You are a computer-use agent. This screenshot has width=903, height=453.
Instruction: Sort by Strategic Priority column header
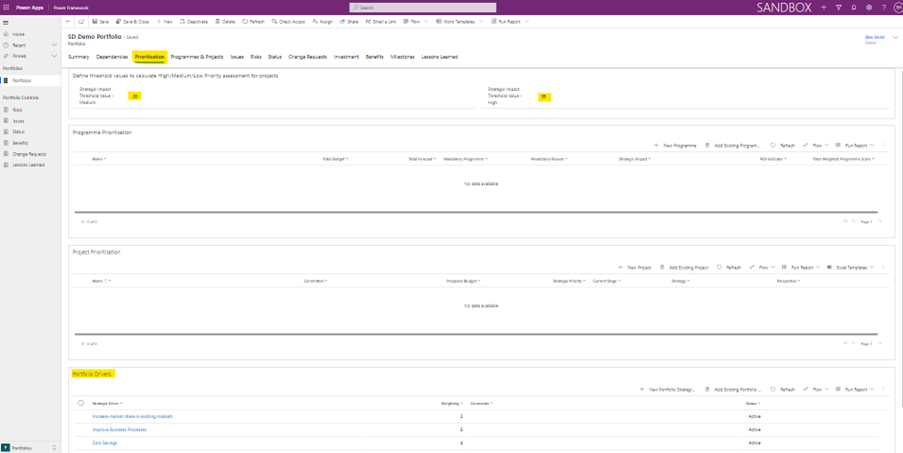tap(569, 281)
